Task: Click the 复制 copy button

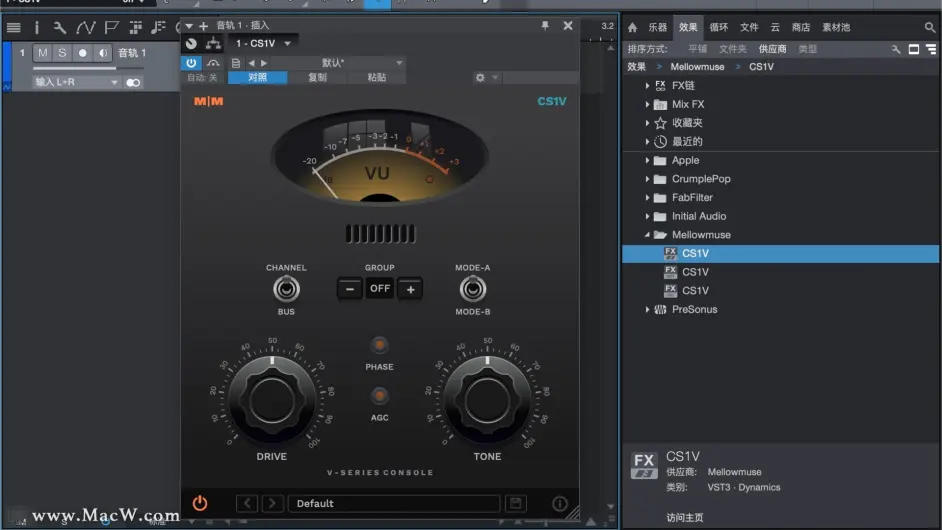Action: pyautogui.click(x=317, y=78)
